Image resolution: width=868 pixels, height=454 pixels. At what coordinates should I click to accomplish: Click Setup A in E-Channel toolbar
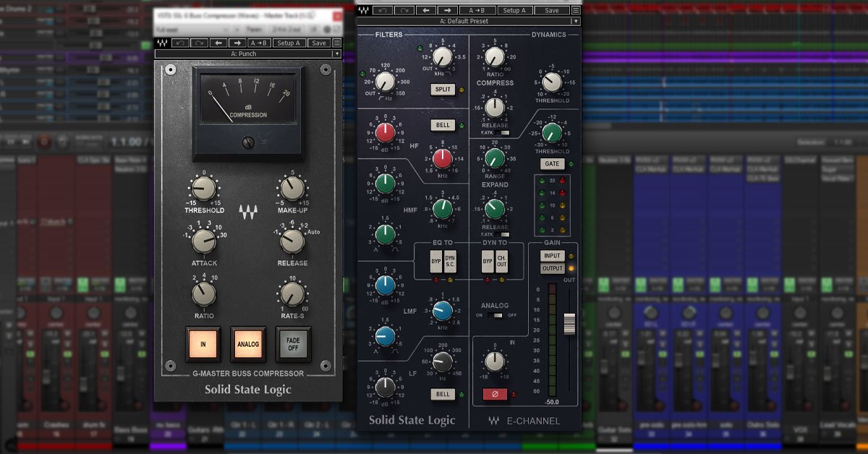tap(514, 10)
